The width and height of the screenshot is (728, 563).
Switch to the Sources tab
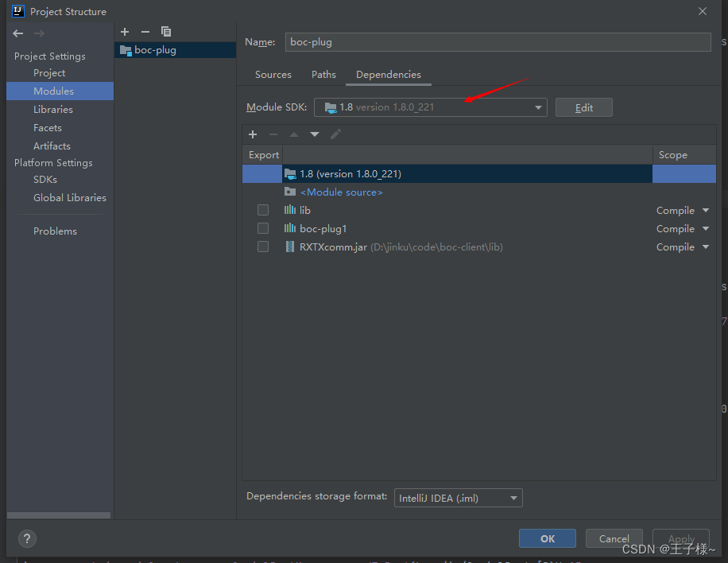point(273,74)
